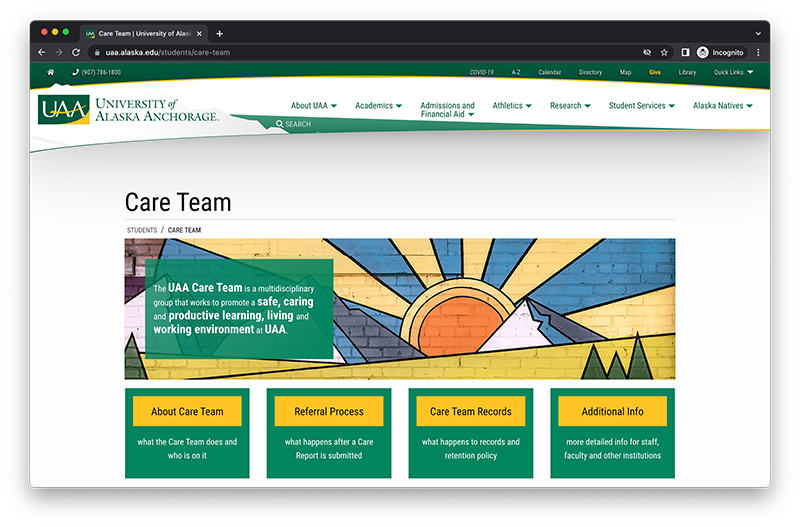Image resolution: width=800 pixels, height=527 pixels.
Task: Expand the About UAA menu
Action: coord(314,106)
